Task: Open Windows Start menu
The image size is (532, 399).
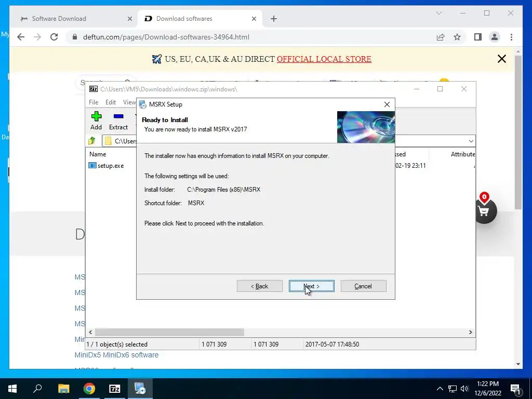Action: [12, 389]
